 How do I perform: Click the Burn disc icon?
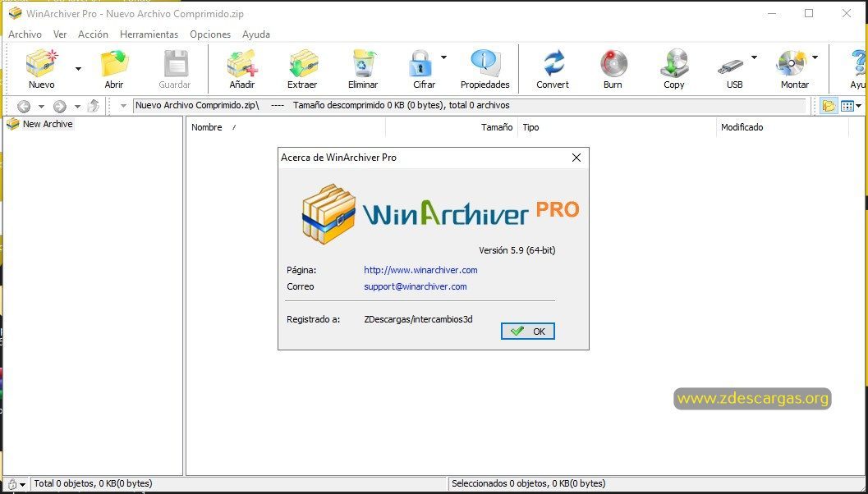(613, 63)
